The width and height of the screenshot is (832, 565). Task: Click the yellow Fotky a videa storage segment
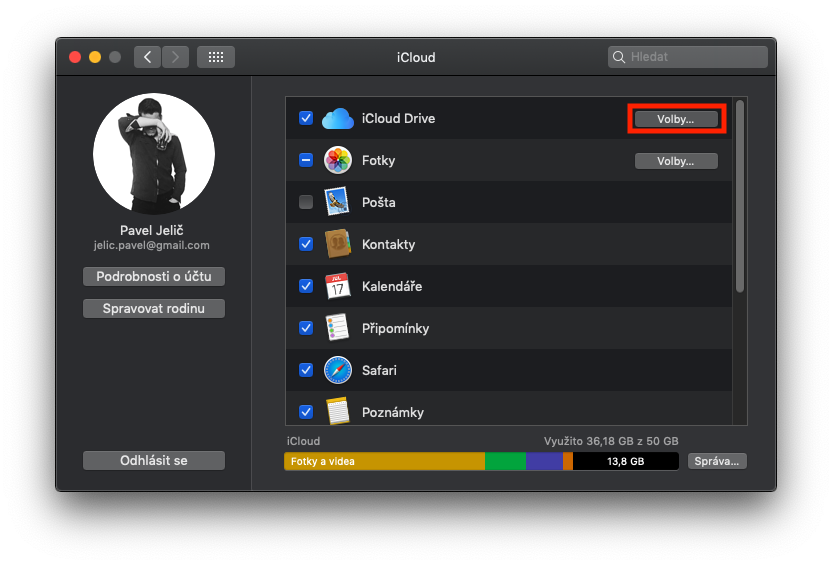pyautogui.click(x=385, y=461)
